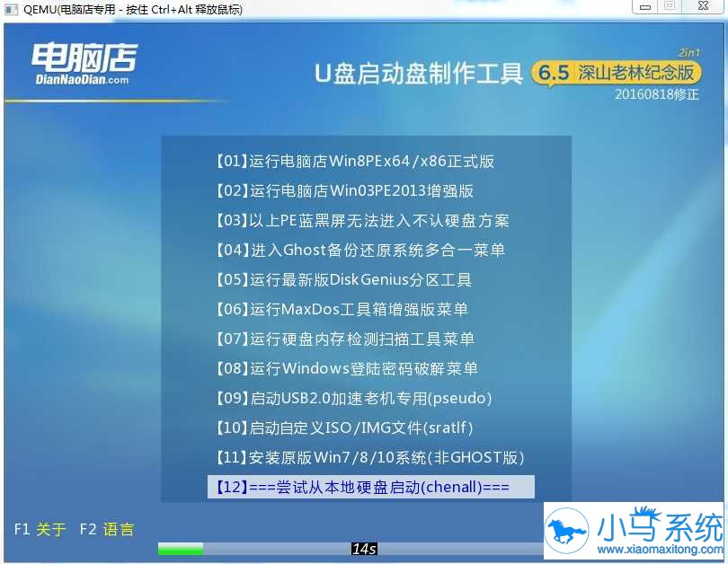Viewport: 728px width, 564px height.
Task: Select entry 08 Windows登陆密码破解菜单
Action: pyautogui.click(x=346, y=369)
